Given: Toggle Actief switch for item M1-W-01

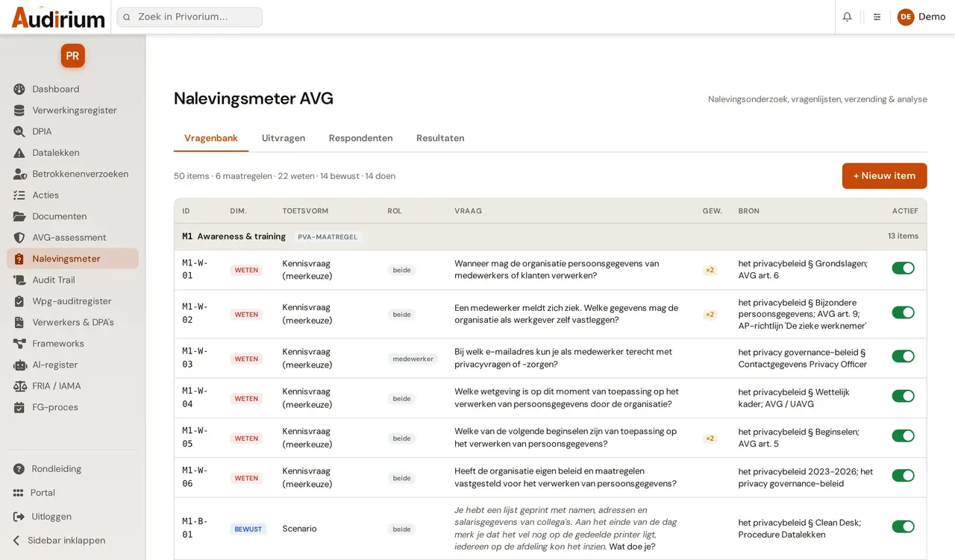Looking at the screenshot, I should tap(903, 268).
